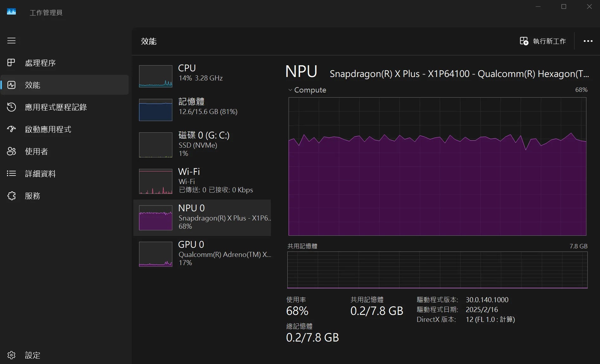The height and width of the screenshot is (364, 600).
Task: Click the '12.6/15.6 GB (81%)' memory value
Action: (x=208, y=112)
